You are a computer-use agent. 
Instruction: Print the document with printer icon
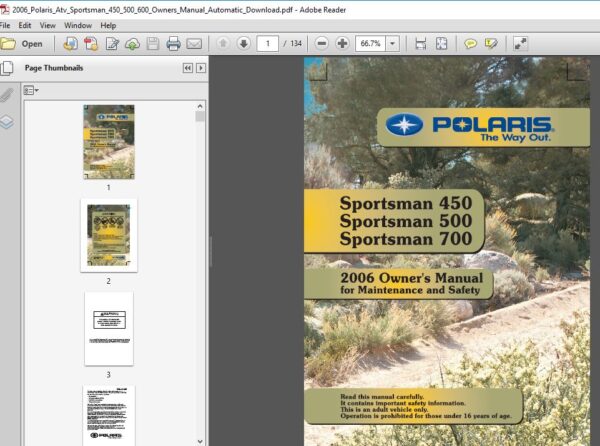173,44
